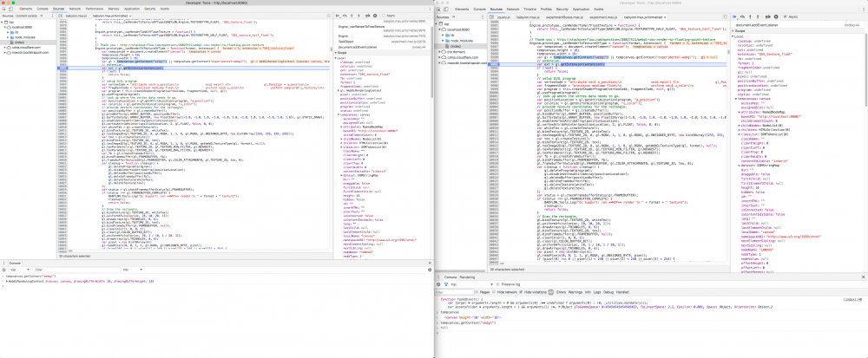Expand (no domain) node in right navigator
868x358 pixels.
(x=439, y=52)
